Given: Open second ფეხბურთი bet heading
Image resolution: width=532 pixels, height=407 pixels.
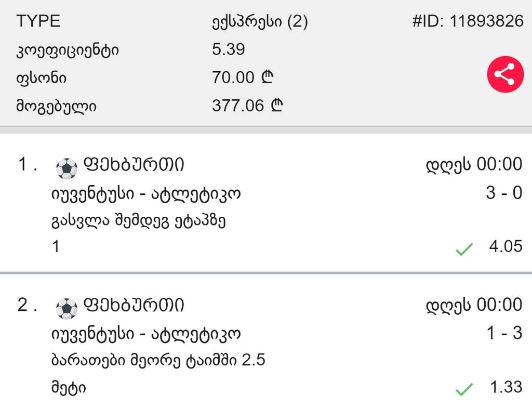Looking at the screenshot, I should [133, 306].
